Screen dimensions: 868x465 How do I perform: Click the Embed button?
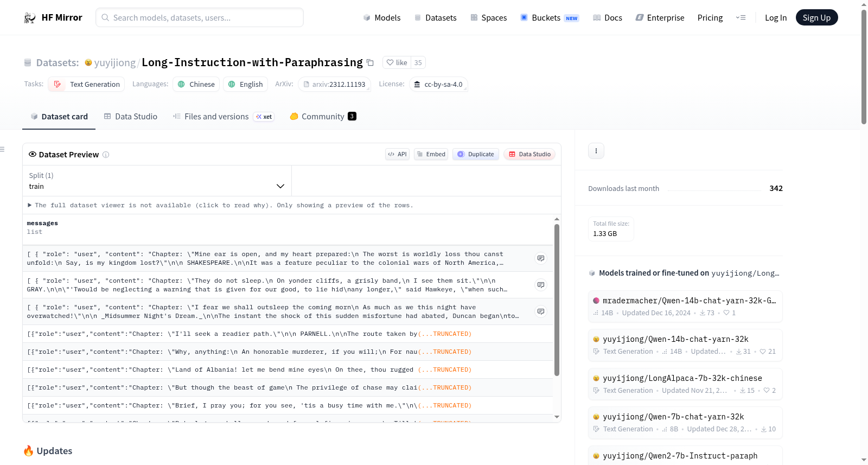(x=431, y=154)
